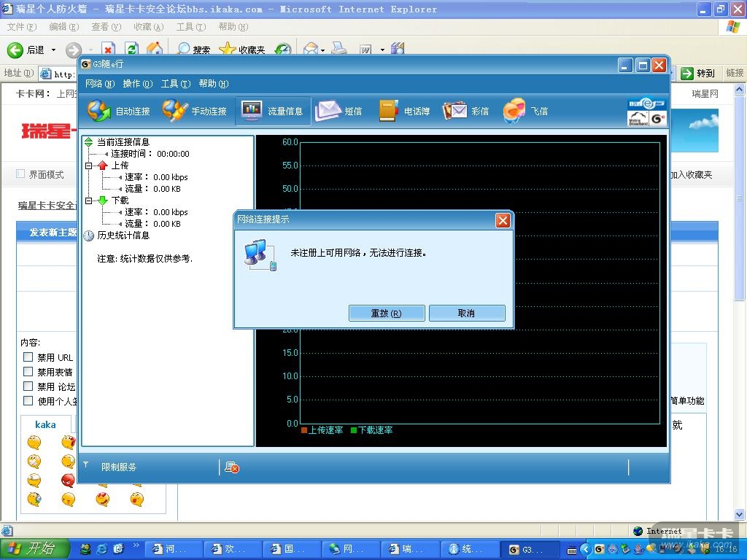Click the IE Home button
This screenshot has height=560, width=747.
pos(155,49)
